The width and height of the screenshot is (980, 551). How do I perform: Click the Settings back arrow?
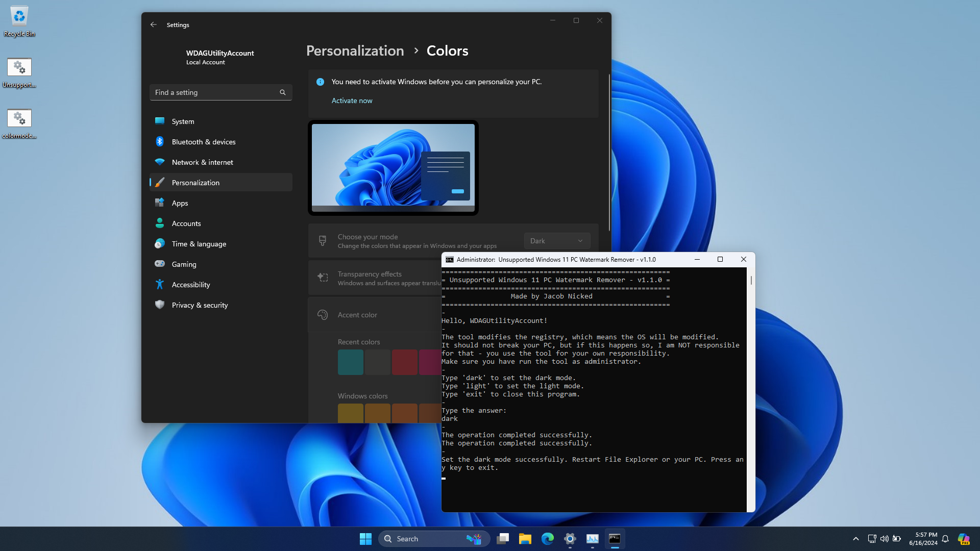click(154, 24)
